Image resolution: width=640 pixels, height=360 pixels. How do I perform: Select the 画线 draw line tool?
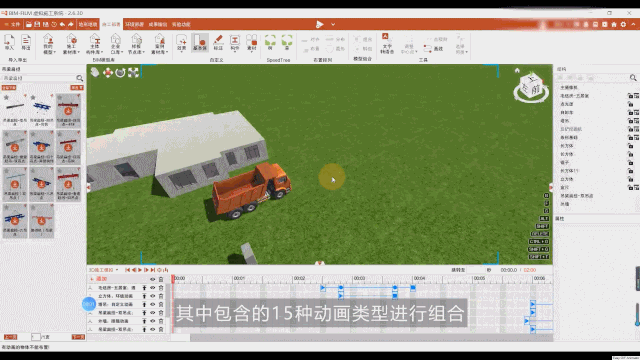pyautogui.click(x=433, y=49)
